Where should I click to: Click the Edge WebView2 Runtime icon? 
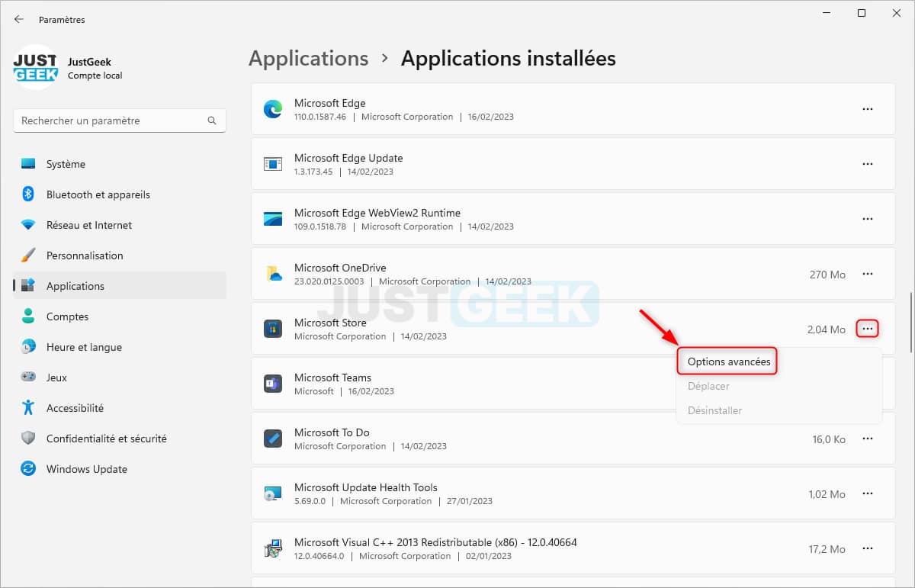point(273,219)
